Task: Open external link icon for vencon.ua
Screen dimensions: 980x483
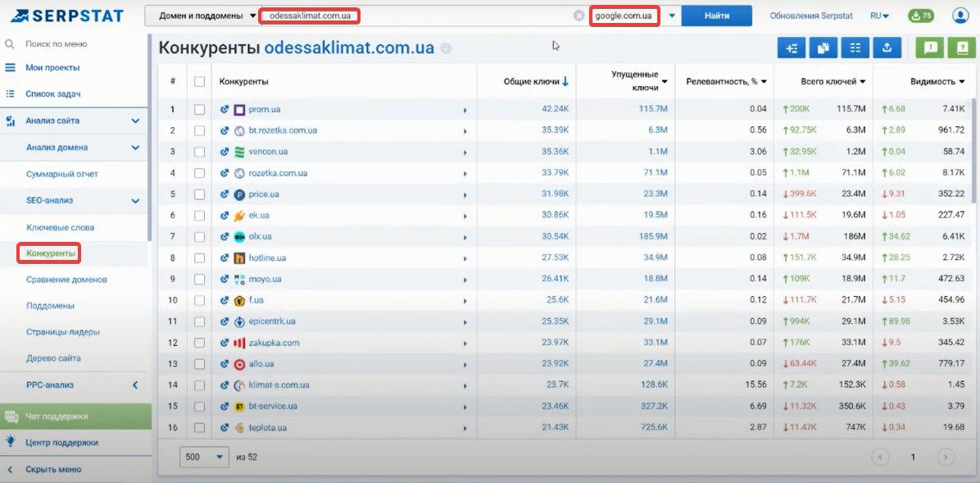Action: [225, 152]
